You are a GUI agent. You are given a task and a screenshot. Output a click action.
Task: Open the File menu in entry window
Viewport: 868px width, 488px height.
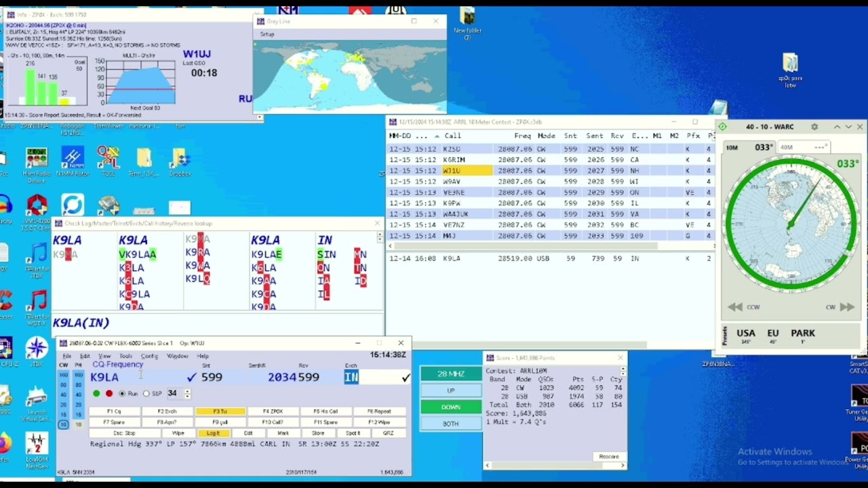66,356
